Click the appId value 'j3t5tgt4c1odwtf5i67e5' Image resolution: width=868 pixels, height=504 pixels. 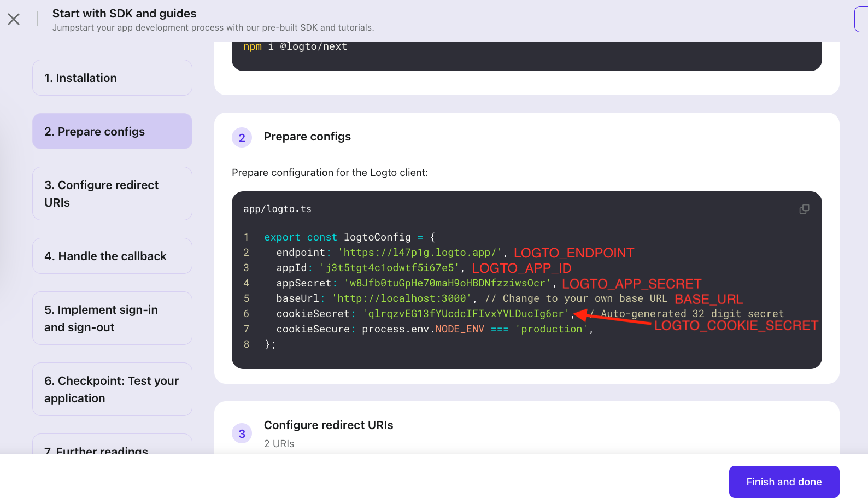(x=389, y=268)
